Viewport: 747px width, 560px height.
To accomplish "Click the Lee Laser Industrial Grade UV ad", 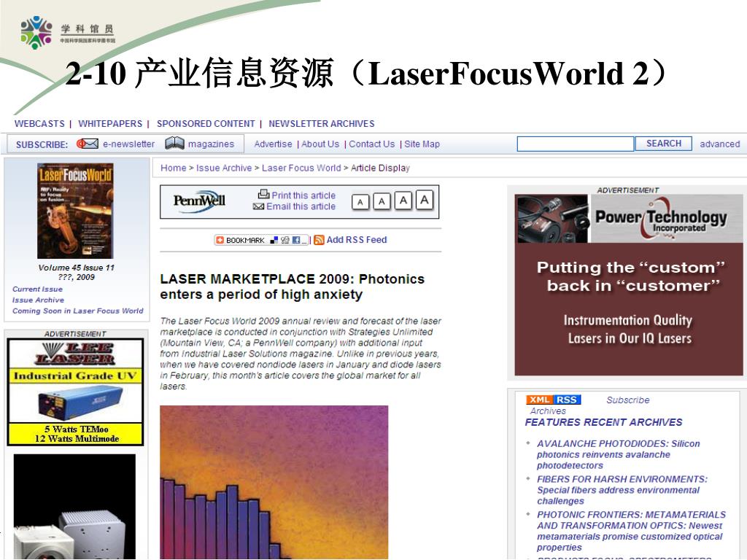I will point(75,392).
